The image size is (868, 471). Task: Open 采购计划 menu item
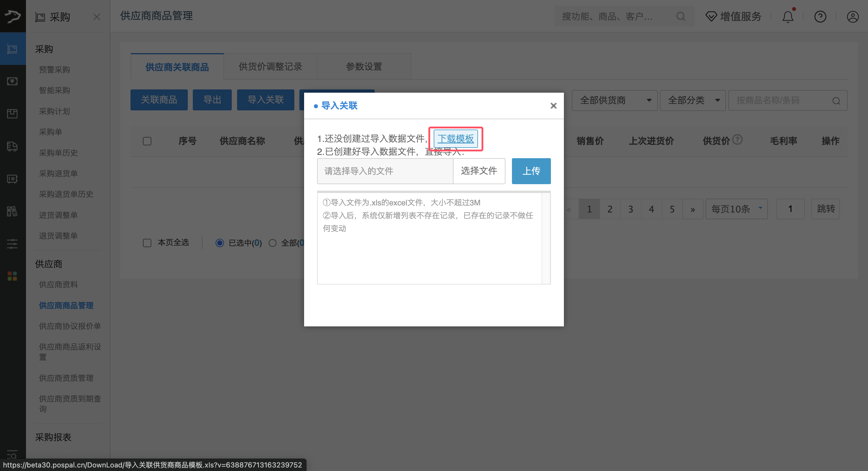pyautogui.click(x=55, y=111)
